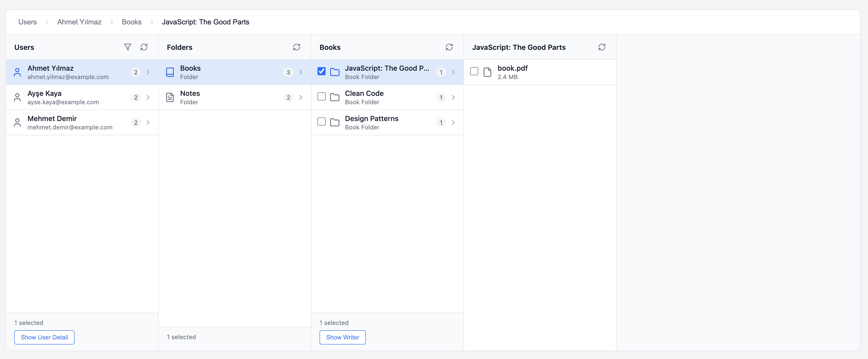This screenshot has width=868, height=359.
Task: Go to Ahmet Yılmaz in the breadcrumb
Action: pos(79,22)
